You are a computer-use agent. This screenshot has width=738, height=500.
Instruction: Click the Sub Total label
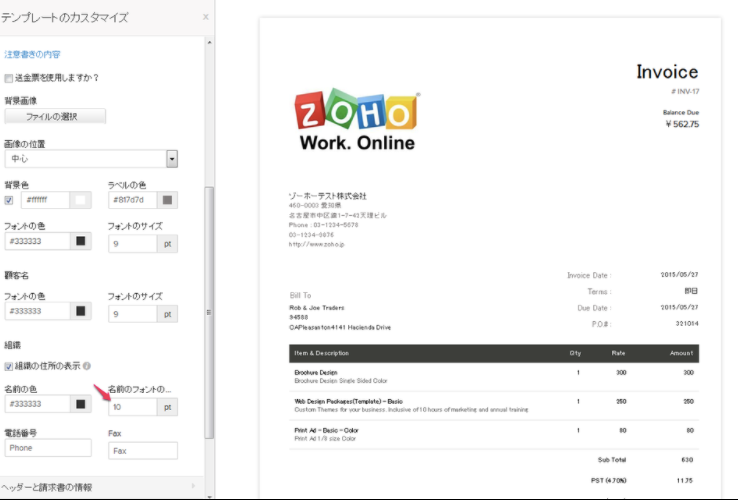pos(612,460)
